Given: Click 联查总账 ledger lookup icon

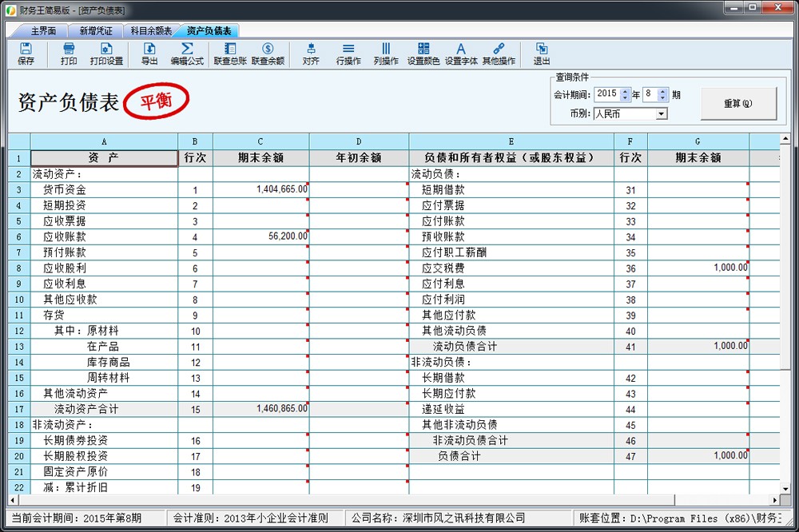Looking at the screenshot, I should tap(230, 54).
